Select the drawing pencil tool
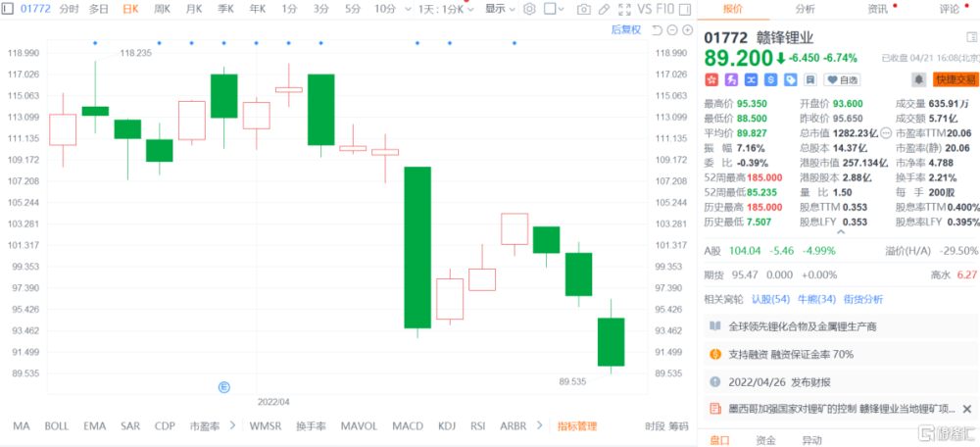 coord(605,9)
